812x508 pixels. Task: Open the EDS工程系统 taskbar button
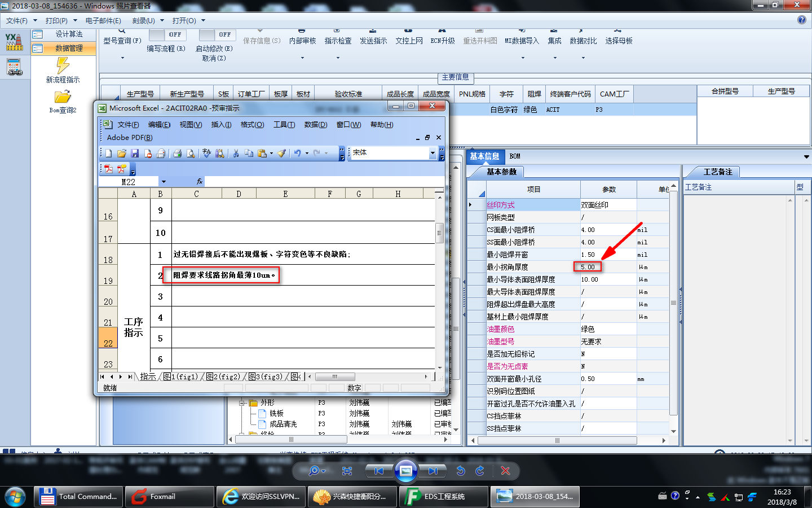coord(443,497)
